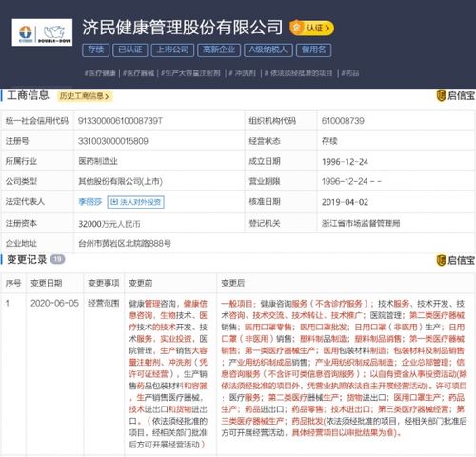Viewport: 476px width, 457px height.
Task: Click the 变更记录 section heading
Action: [27, 260]
